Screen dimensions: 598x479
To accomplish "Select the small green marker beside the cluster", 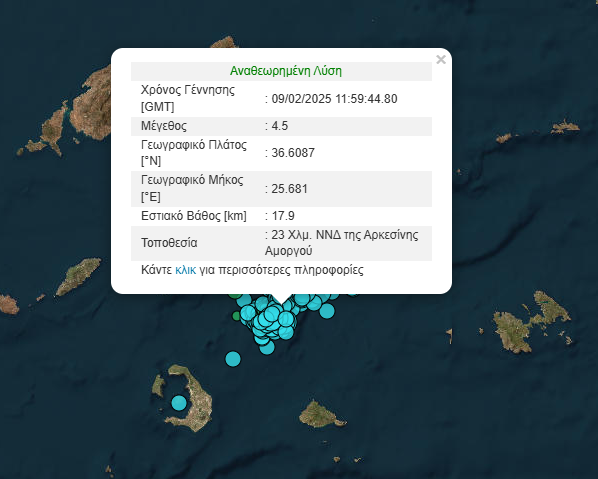I will 236,316.
